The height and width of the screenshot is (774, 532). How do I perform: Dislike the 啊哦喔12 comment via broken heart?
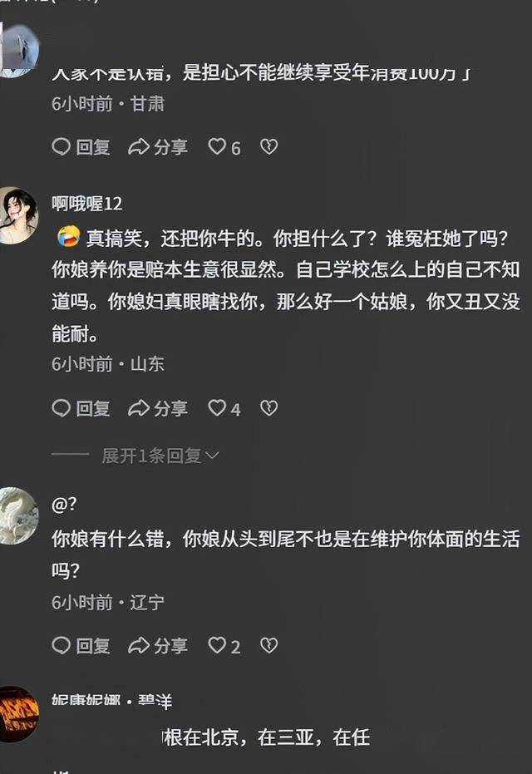(269, 407)
